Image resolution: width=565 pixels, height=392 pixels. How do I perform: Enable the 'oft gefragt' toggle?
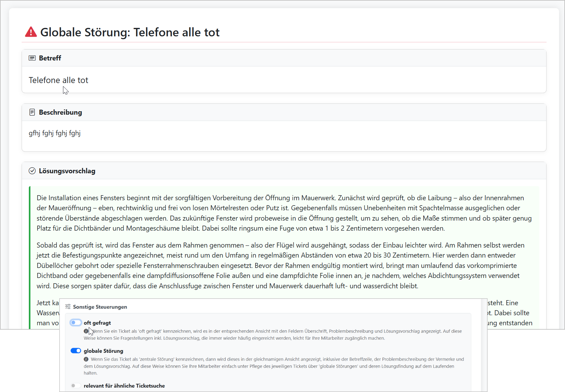click(76, 322)
